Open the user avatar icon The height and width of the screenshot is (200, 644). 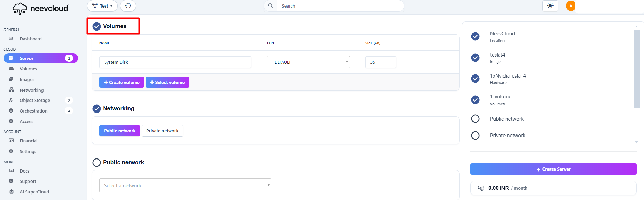[571, 6]
